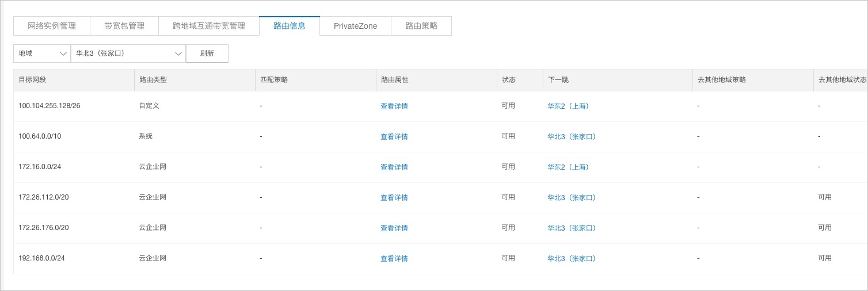Click next hop 华东2（上海）for 100.104.255.128/26

tap(568, 106)
